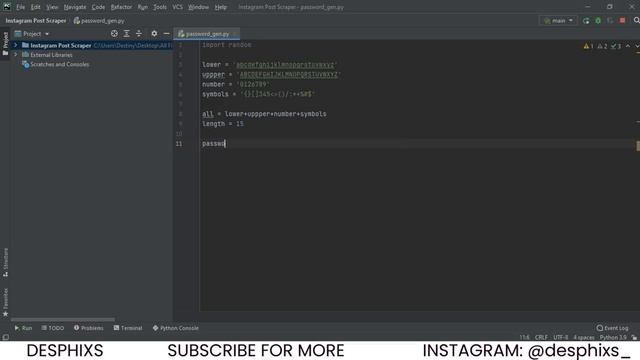Open the Favorites star tool window
This screenshot has height=360, width=640.
[5, 302]
